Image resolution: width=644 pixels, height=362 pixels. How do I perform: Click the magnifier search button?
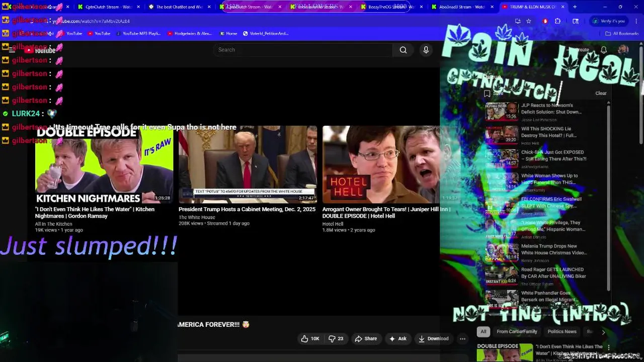pyautogui.click(x=403, y=50)
